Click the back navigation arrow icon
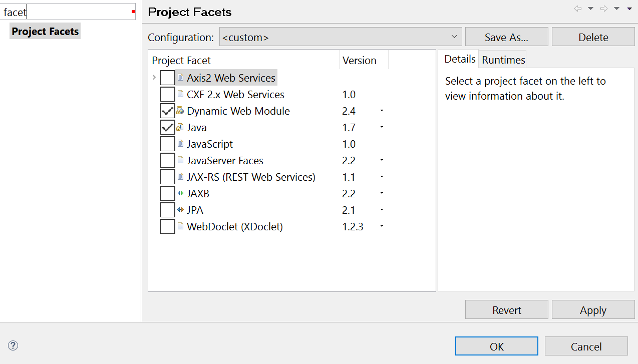Screen dimensions: 638x364 pyautogui.click(x=578, y=9)
